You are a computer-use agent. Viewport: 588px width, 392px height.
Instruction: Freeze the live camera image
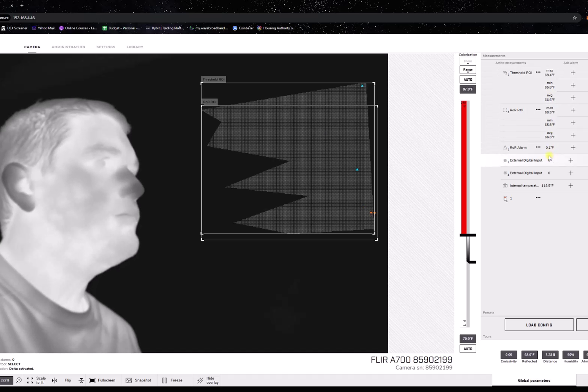click(172, 381)
